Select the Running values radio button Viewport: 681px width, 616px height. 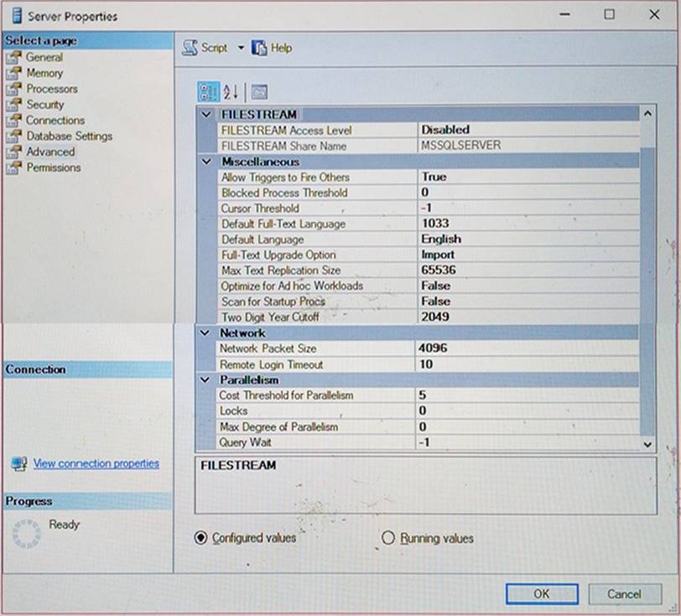(387, 538)
